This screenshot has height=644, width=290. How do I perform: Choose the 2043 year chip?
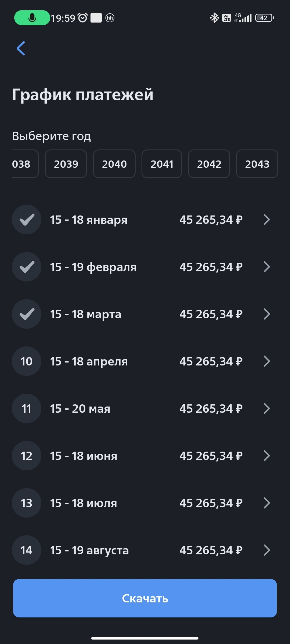(x=257, y=164)
